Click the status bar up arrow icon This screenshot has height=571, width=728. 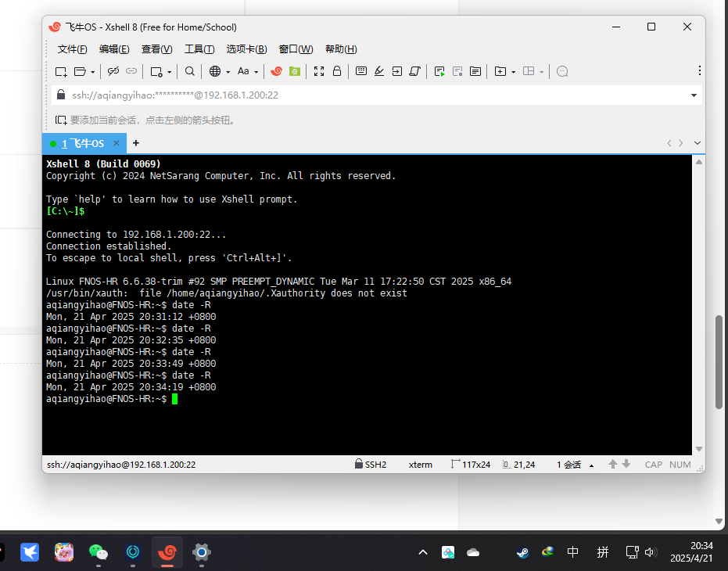pyautogui.click(x=613, y=464)
